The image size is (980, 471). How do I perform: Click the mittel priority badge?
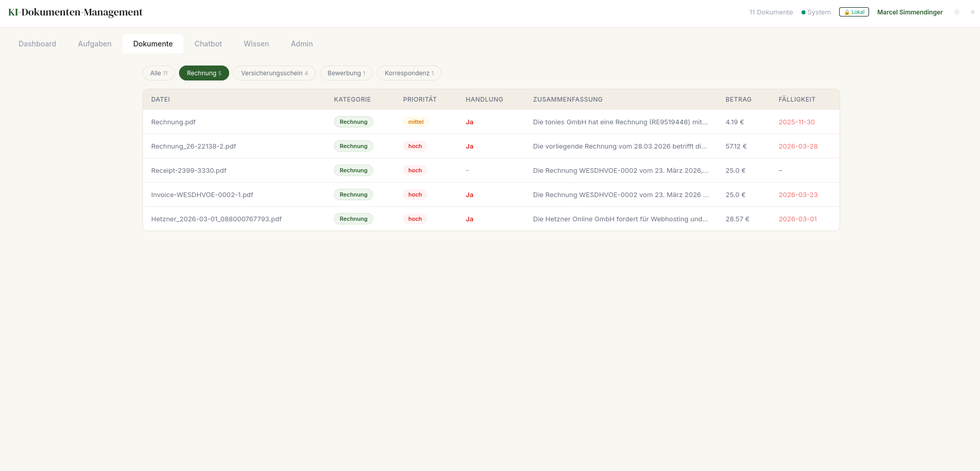click(x=415, y=122)
